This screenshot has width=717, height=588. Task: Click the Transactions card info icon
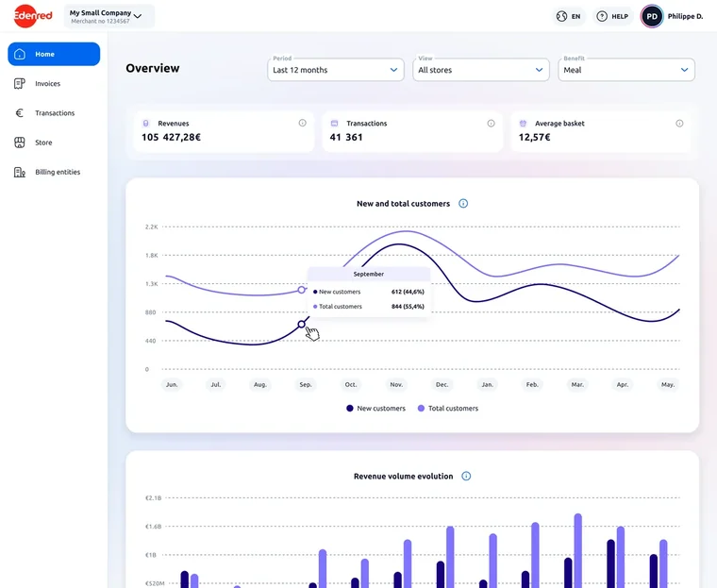pos(492,123)
